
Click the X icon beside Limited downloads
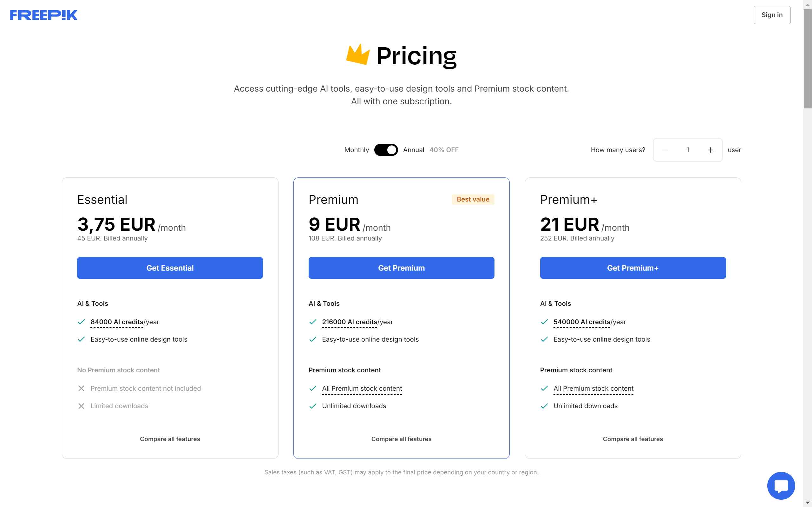[x=81, y=406]
